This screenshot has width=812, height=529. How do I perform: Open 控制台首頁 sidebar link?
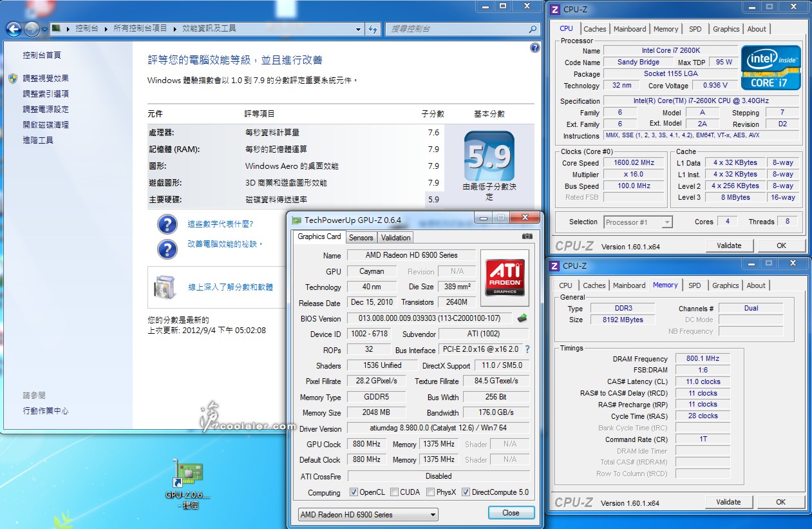[42, 55]
